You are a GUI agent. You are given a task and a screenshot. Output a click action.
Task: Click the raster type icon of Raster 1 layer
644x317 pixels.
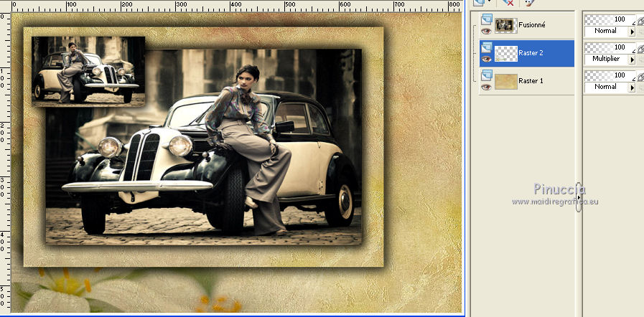coord(487,75)
